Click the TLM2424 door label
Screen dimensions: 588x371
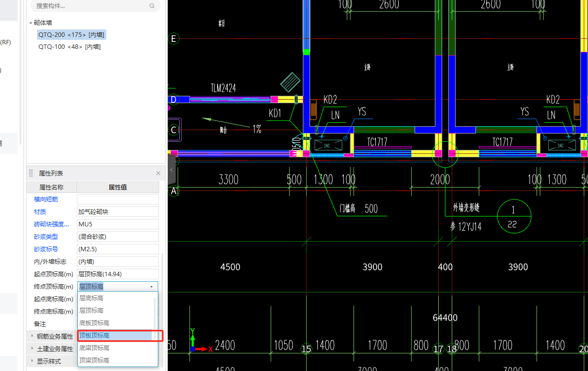[223, 88]
